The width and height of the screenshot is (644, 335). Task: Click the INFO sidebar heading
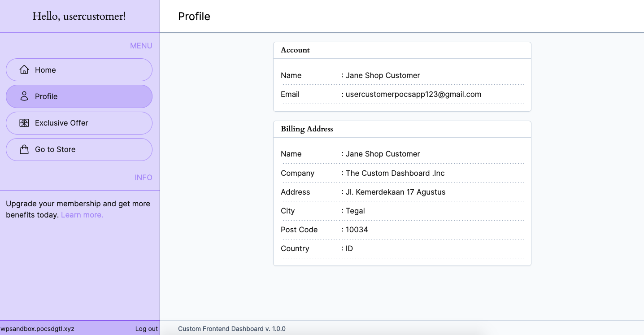point(144,178)
